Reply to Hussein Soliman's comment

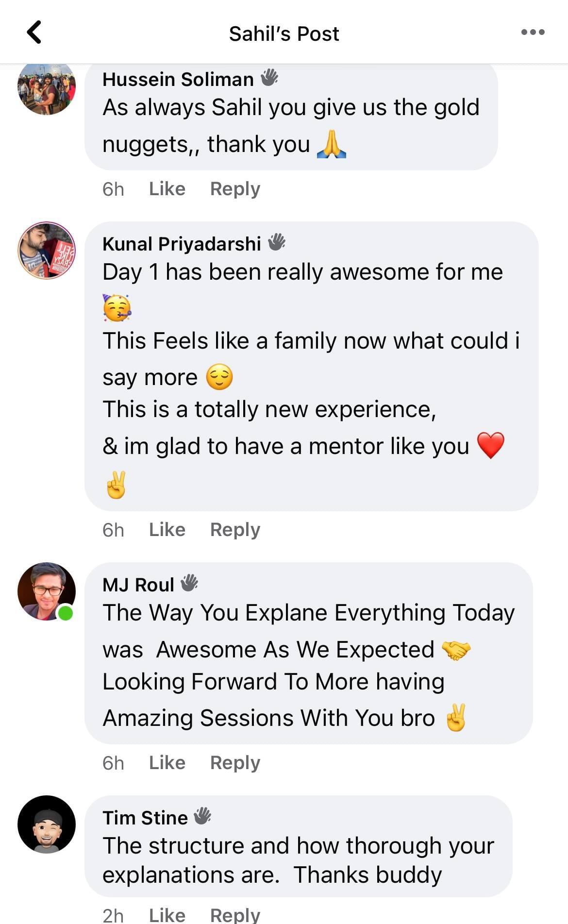235,189
